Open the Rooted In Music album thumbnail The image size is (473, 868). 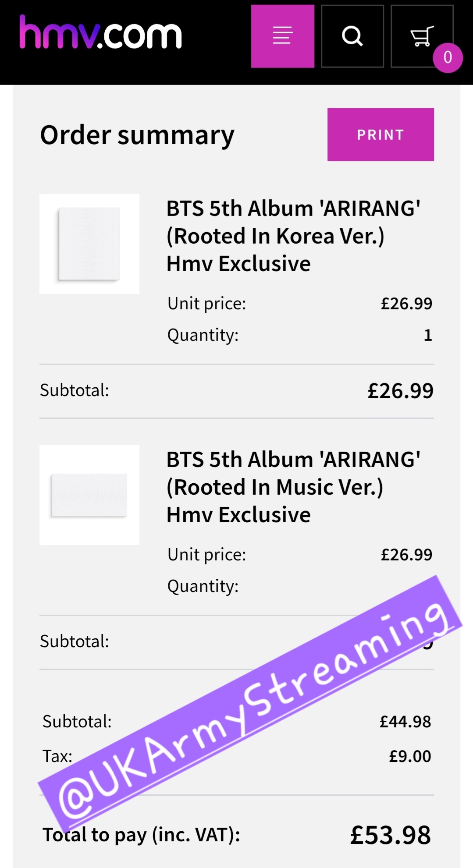coord(89,495)
